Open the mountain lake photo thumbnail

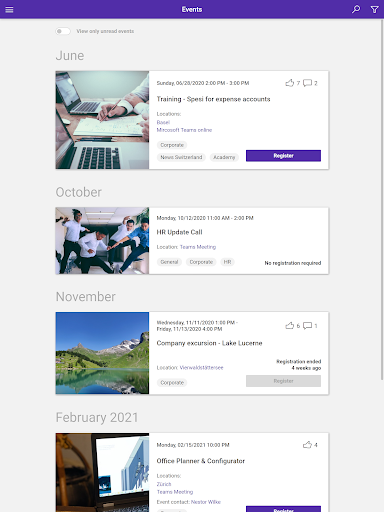click(102, 353)
